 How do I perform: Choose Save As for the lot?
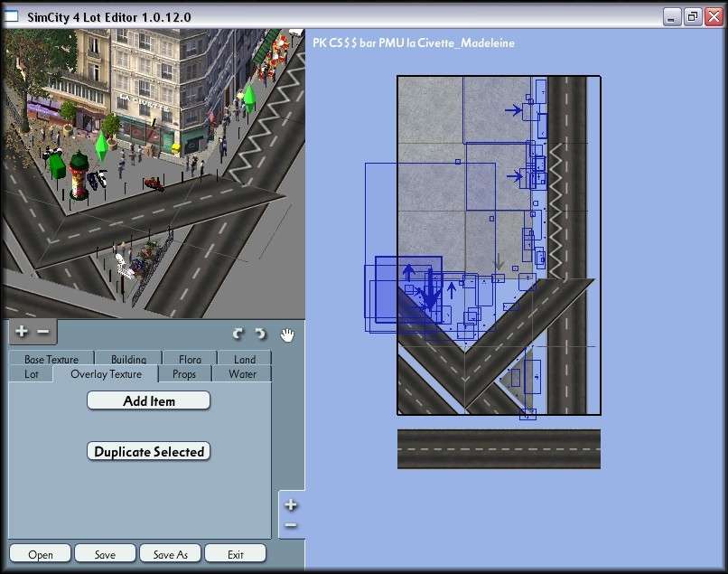point(171,554)
